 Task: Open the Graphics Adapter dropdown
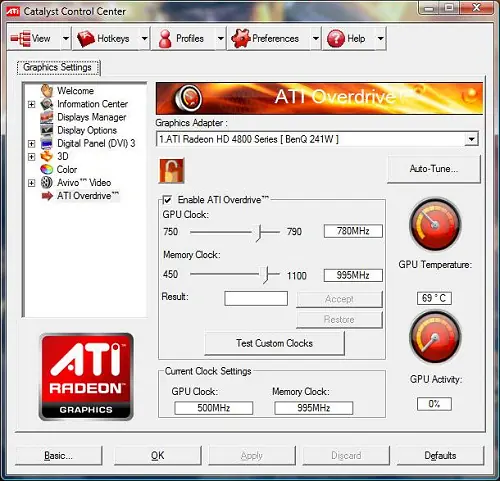[471, 139]
